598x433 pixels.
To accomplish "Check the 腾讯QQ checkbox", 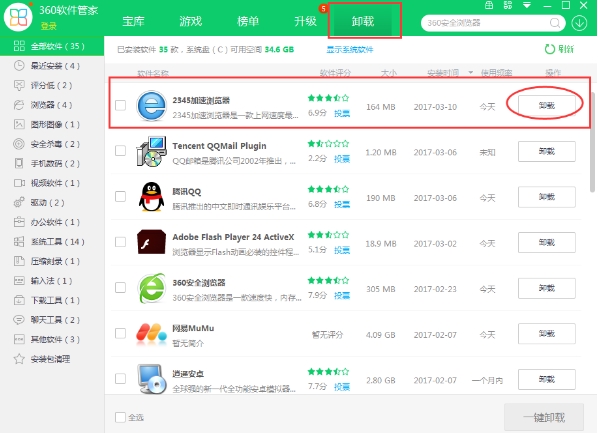I will [121, 196].
